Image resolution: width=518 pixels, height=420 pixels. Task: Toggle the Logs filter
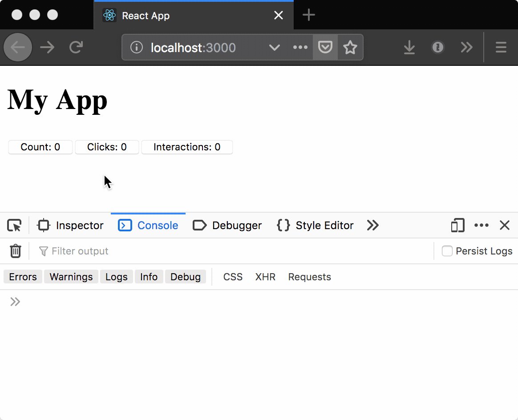pyautogui.click(x=116, y=277)
